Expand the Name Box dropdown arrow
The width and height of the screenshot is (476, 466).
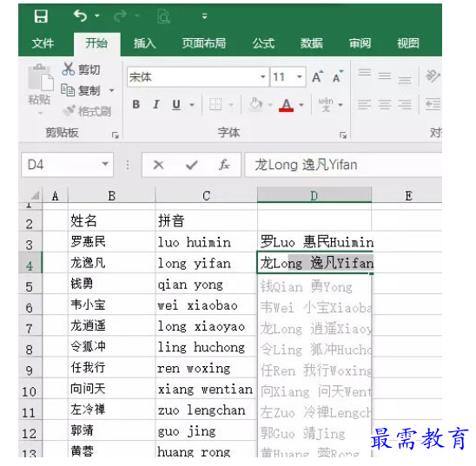point(105,164)
